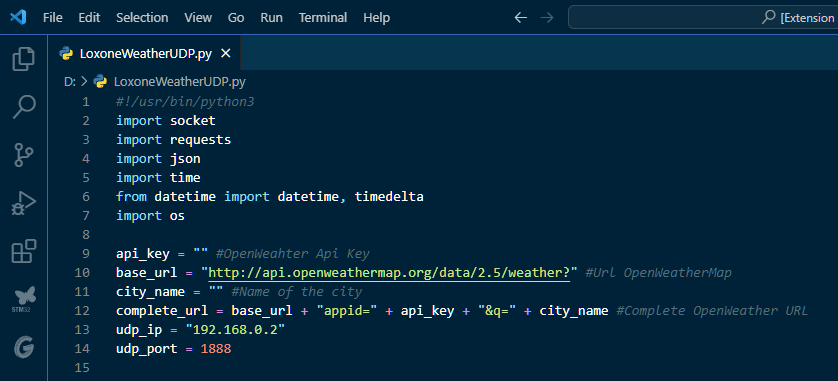
Task: Open the api.openweathermap.org URL link
Action: tap(389, 273)
